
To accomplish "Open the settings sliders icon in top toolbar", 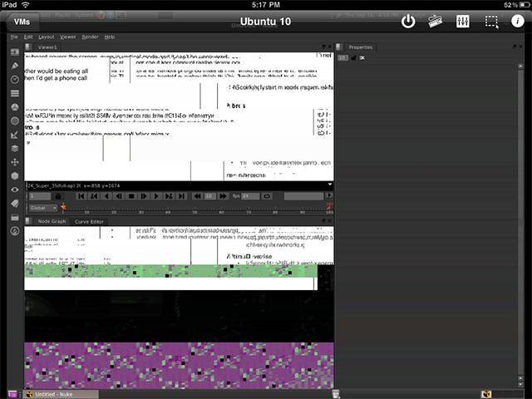I will (x=462, y=22).
